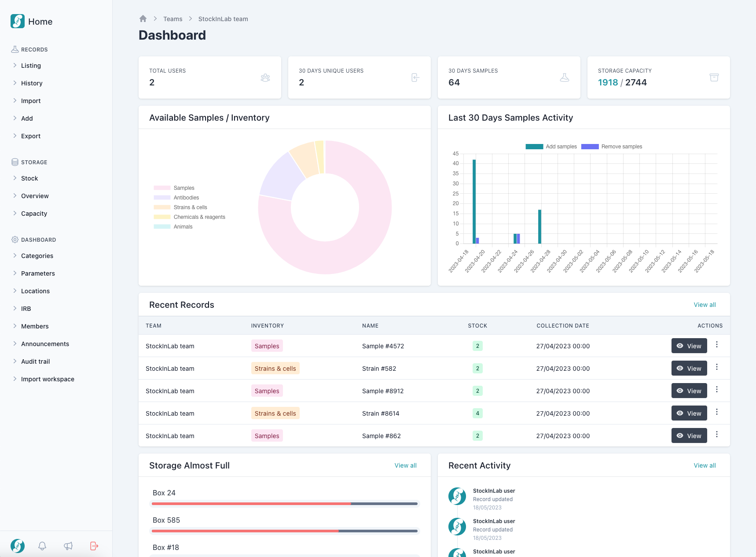Click the Records section flask icon
This screenshot has height=557, width=756.
coord(15,49)
